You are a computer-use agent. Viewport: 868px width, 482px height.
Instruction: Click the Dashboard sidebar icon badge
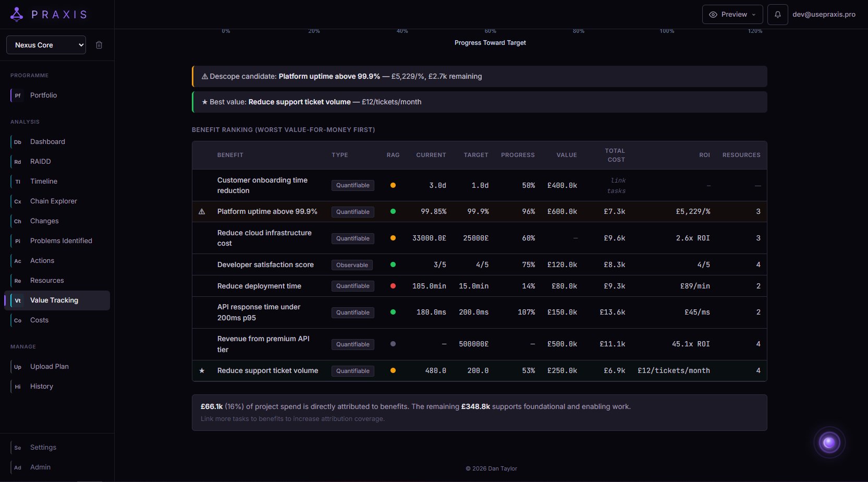(x=18, y=142)
